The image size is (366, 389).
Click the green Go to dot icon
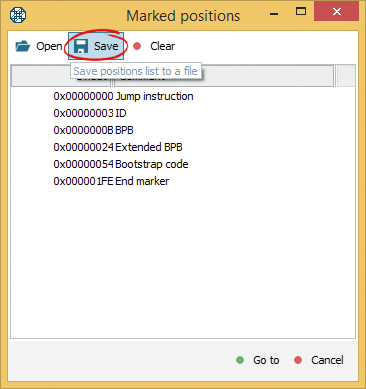(x=240, y=360)
